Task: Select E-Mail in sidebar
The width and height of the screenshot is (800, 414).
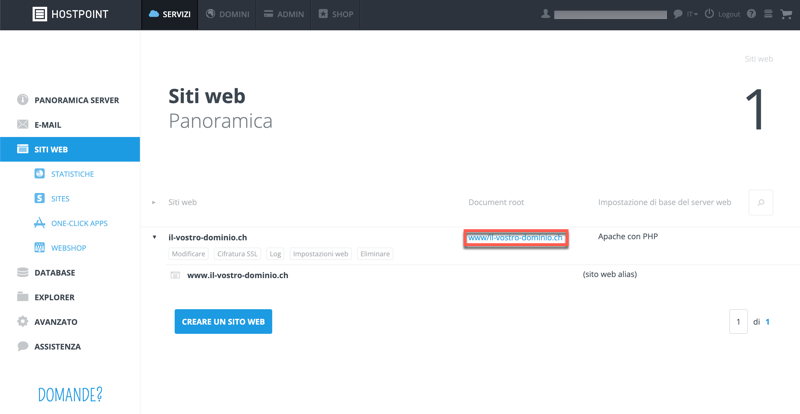Action: [x=70, y=125]
